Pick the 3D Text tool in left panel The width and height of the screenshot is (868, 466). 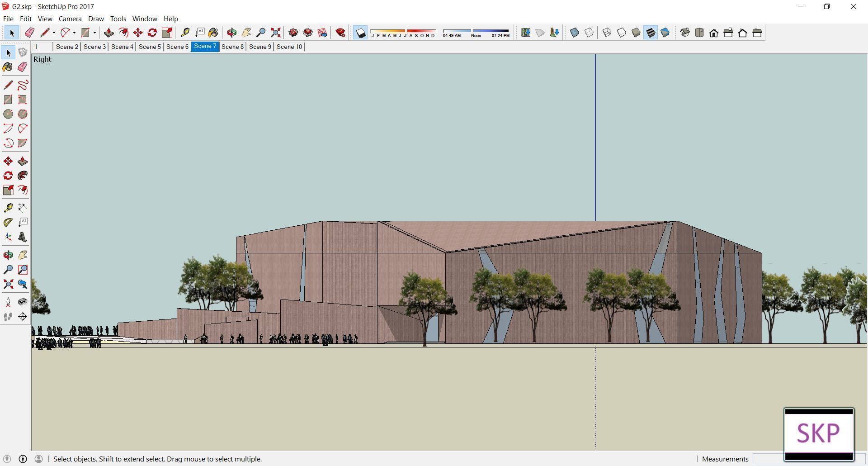click(23, 237)
